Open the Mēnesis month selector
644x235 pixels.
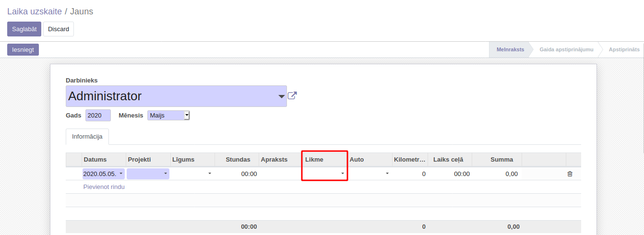(x=168, y=115)
